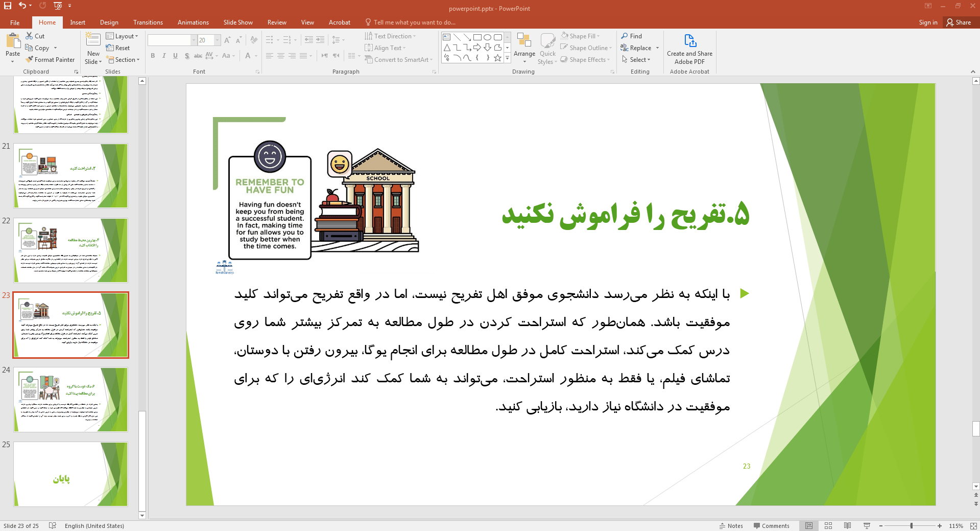980x531 pixels.
Task: Toggle italic formatting
Action: click(163, 56)
